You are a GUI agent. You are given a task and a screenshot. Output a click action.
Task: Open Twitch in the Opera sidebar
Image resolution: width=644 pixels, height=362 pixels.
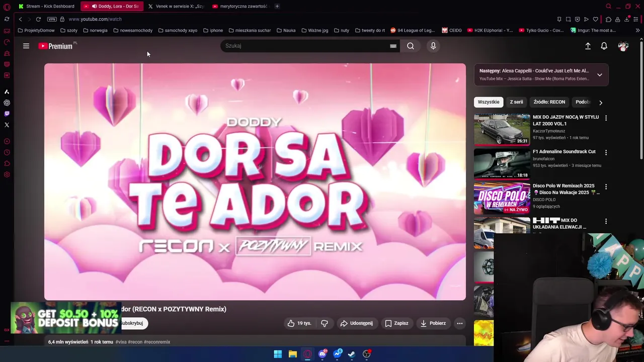pos(7,114)
